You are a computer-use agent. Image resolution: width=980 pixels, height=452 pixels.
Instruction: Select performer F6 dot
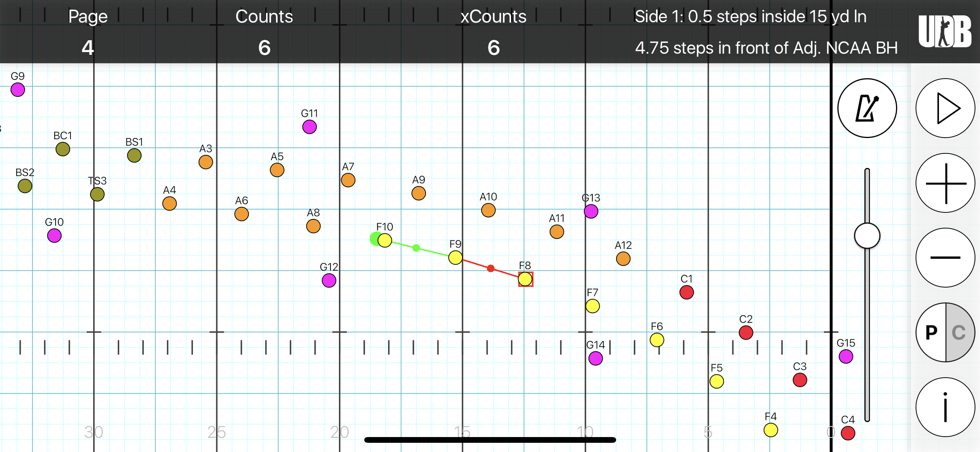pyautogui.click(x=657, y=340)
